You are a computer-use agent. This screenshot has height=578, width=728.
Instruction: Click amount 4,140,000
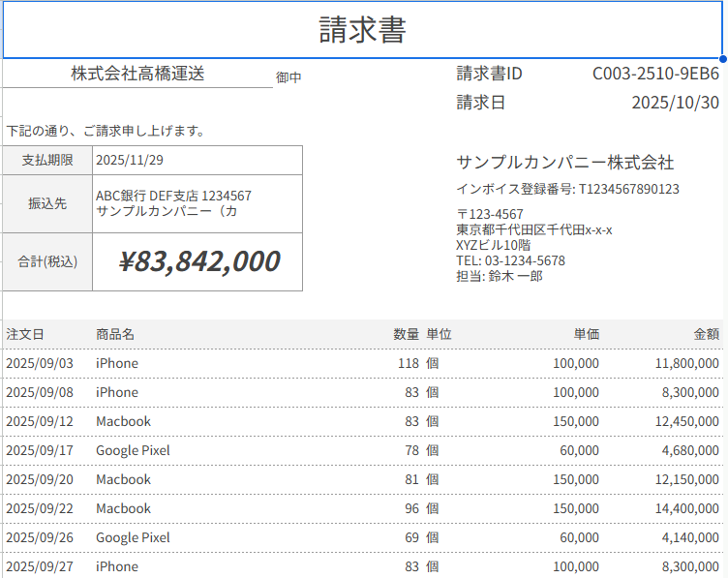[690, 537]
